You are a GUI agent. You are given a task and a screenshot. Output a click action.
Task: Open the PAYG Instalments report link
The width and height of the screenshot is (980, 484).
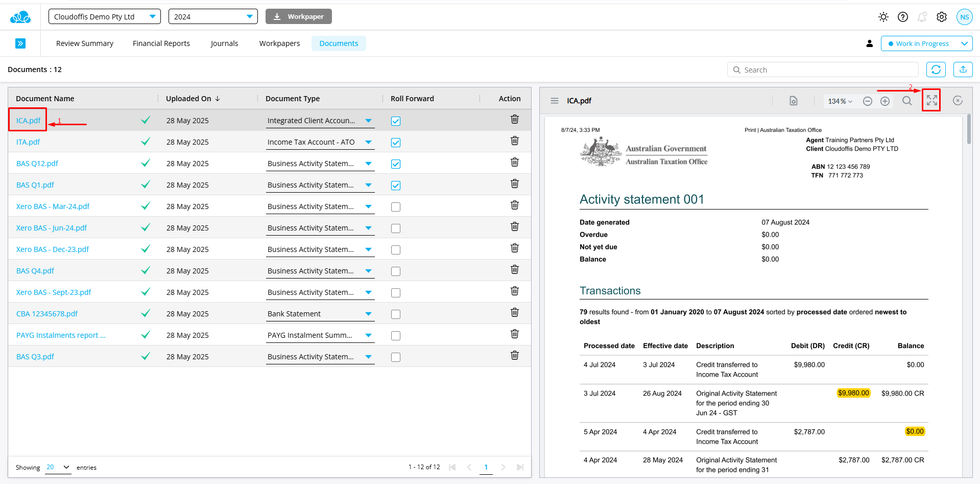[x=61, y=335]
